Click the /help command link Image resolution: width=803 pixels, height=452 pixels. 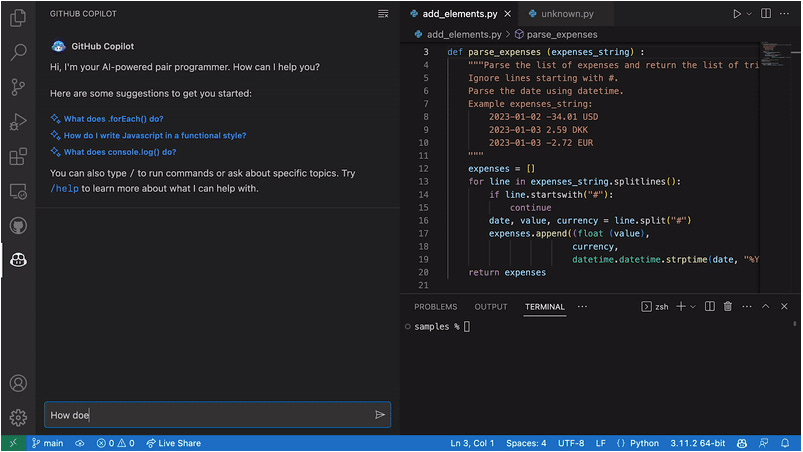pyautogui.click(x=65, y=188)
